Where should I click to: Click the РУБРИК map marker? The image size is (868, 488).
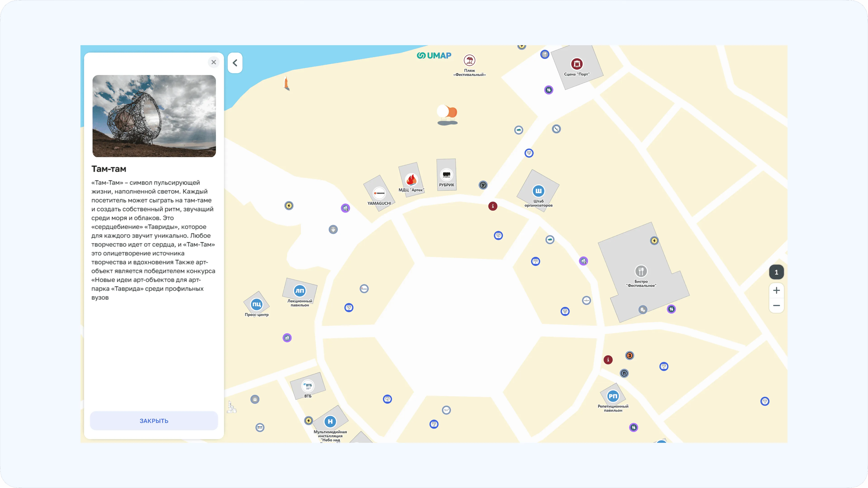click(x=446, y=174)
